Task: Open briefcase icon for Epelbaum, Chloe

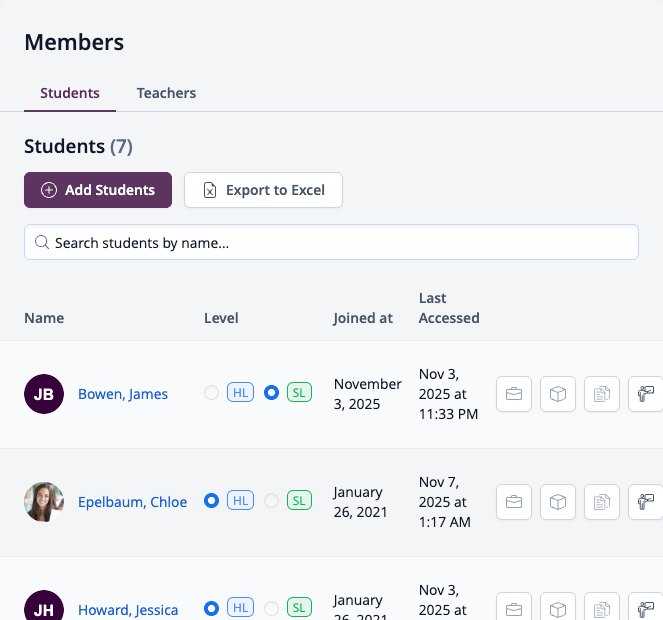Action: click(514, 502)
